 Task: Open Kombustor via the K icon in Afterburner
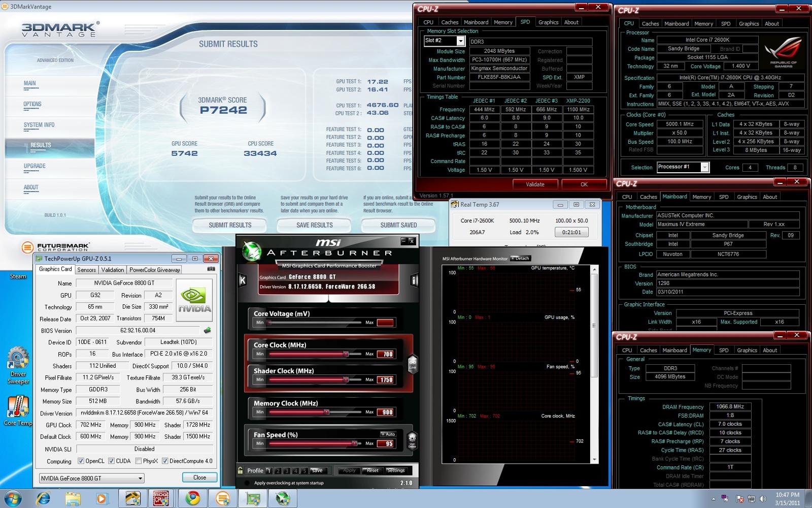[x=243, y=280]
